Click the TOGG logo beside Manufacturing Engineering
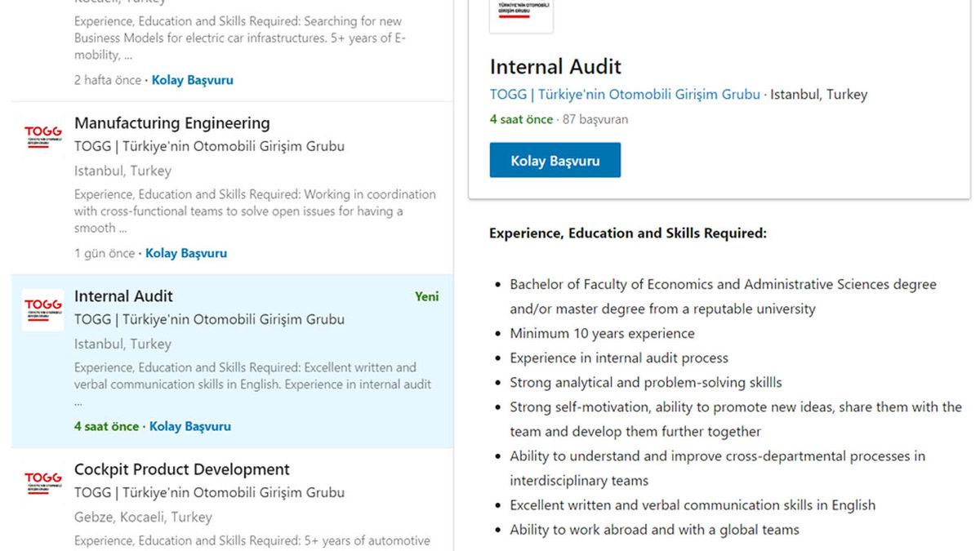 click(42, 136)
